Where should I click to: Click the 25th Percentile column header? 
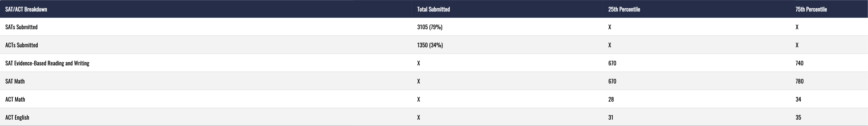click(624, 9)
